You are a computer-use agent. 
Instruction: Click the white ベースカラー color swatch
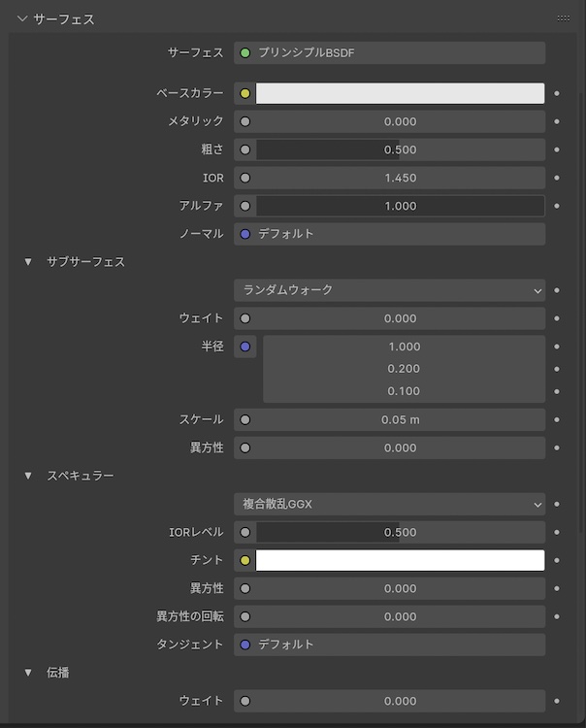pos(399,94)
